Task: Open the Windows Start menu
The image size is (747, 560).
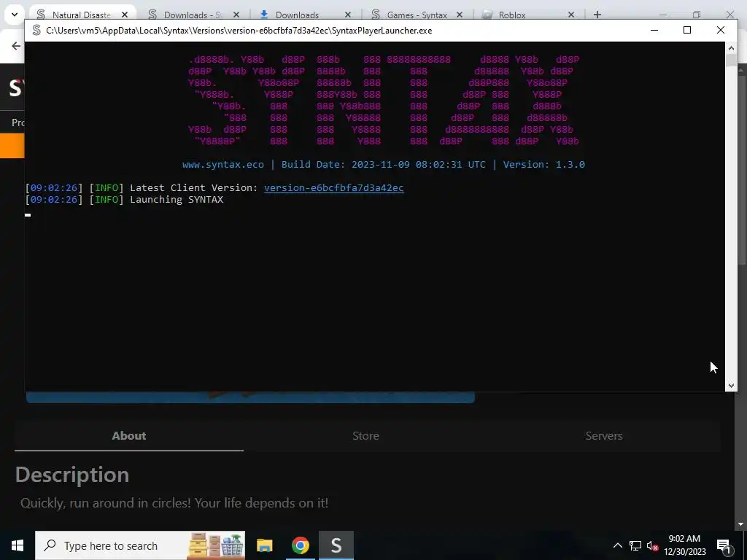Action: pyautogui.click(x=18, y=545)
